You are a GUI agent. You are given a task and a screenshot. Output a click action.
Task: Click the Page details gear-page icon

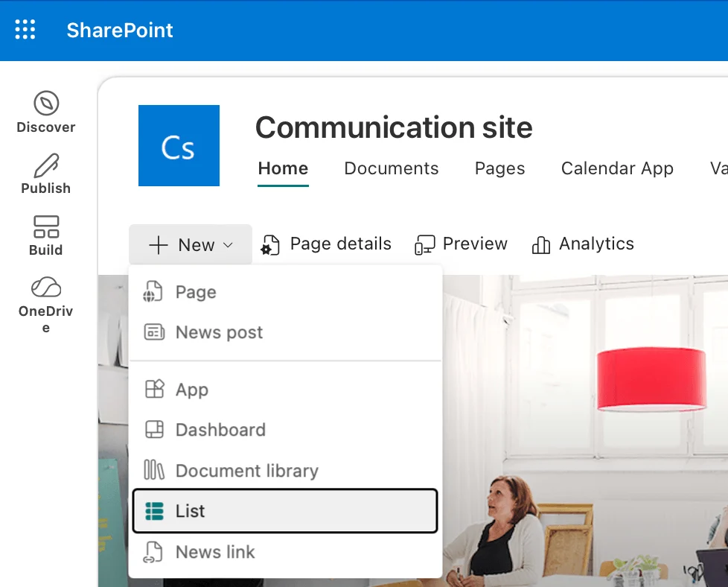[x=270, y=245]
